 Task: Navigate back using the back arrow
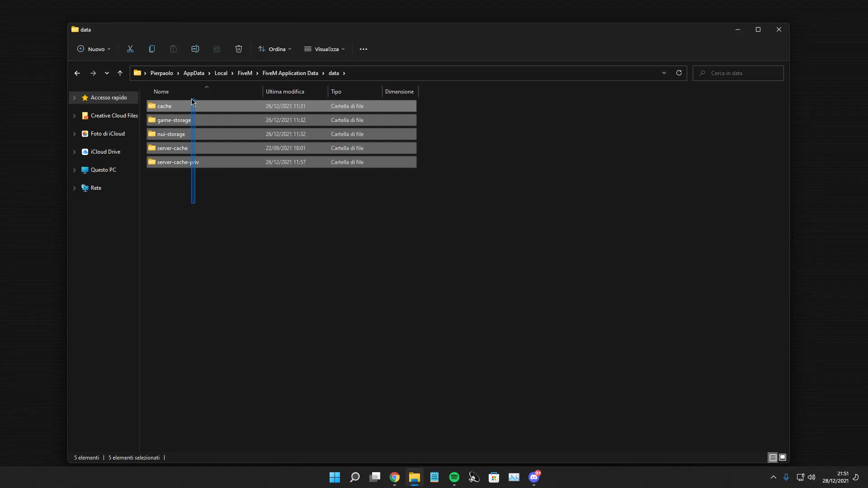[x=77, y=73]
